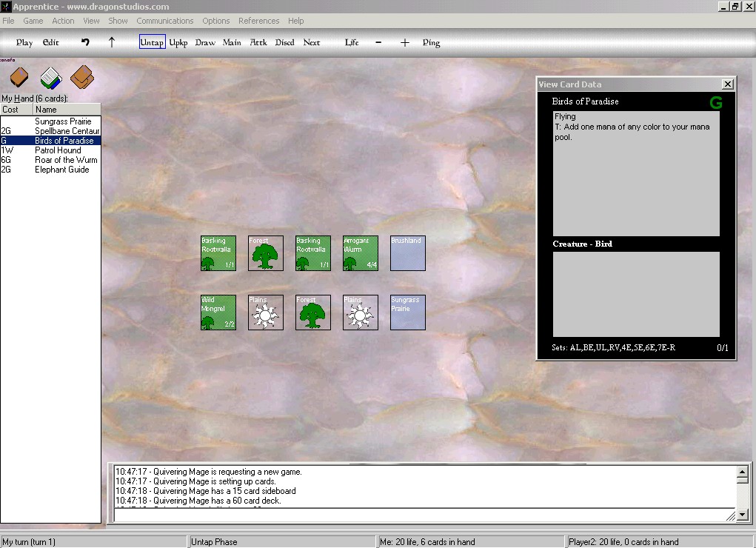
Task: Click the Sungrass Prairie card on battlefield
Action: click(408, 313)
